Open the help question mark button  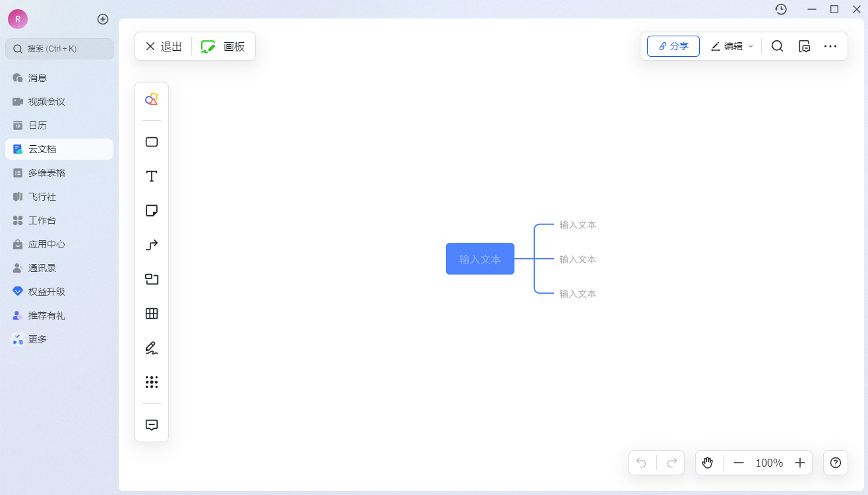[836, 463]
